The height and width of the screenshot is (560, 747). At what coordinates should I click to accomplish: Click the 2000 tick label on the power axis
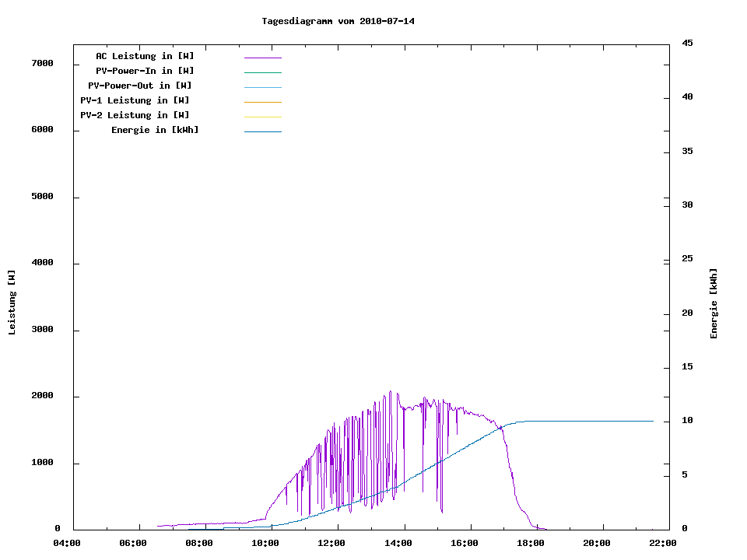[x=42, y=397]
